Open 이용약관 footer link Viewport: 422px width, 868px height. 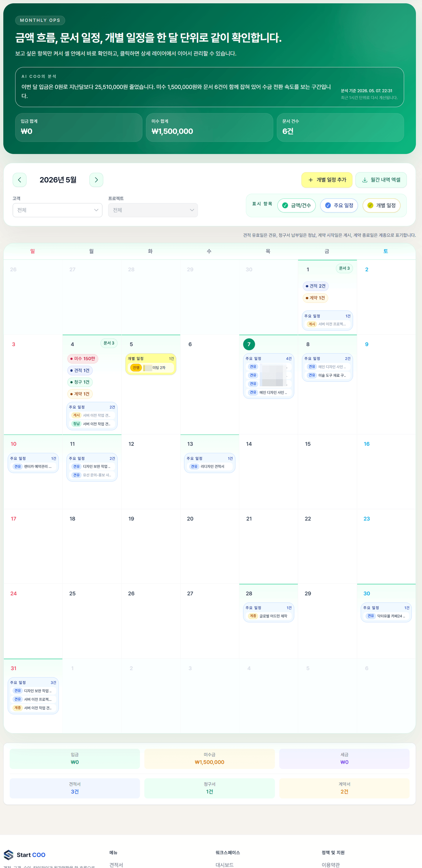(331, 865)
